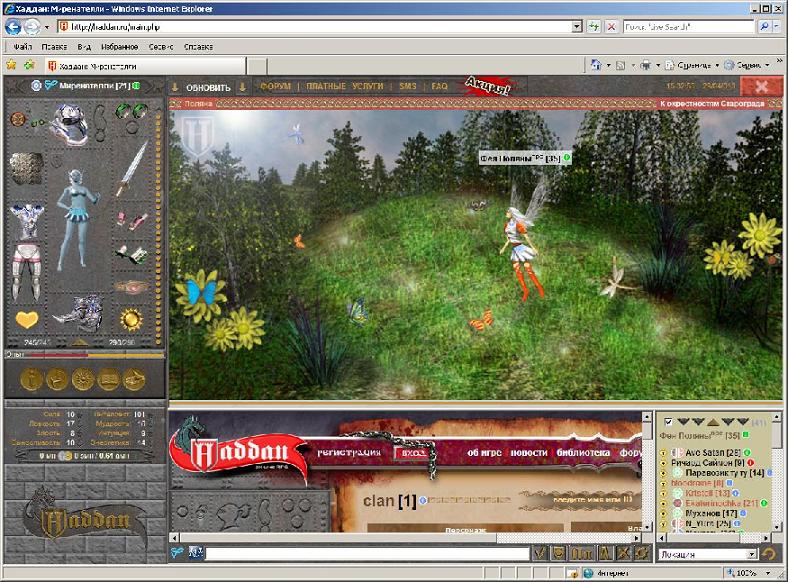Viewport: 788px width, 582px height.
Task: Select the Хаддан browser tab
Action: click(145, 66)
